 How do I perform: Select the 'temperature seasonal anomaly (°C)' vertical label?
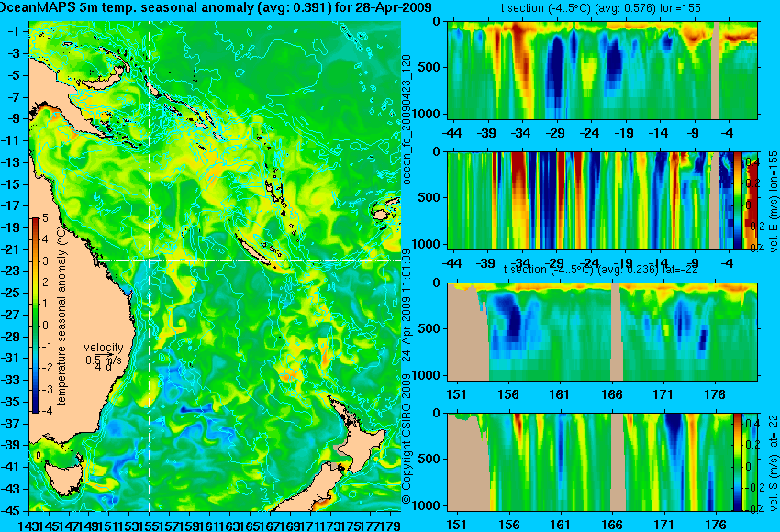pos(61,316)
